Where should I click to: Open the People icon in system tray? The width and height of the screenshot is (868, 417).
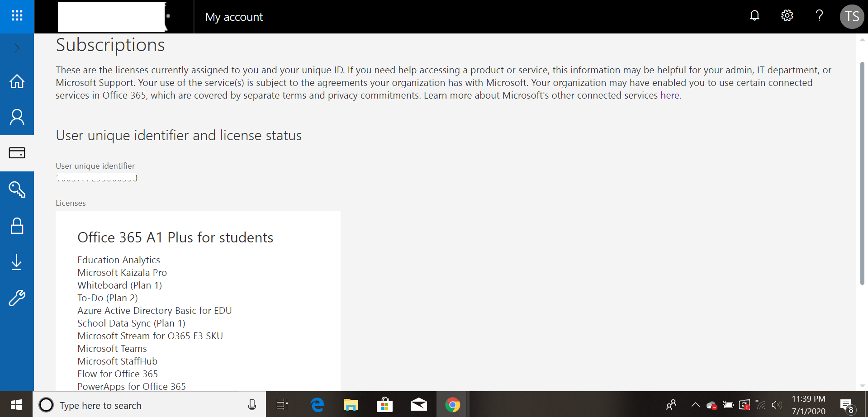[x=671, y=404]
